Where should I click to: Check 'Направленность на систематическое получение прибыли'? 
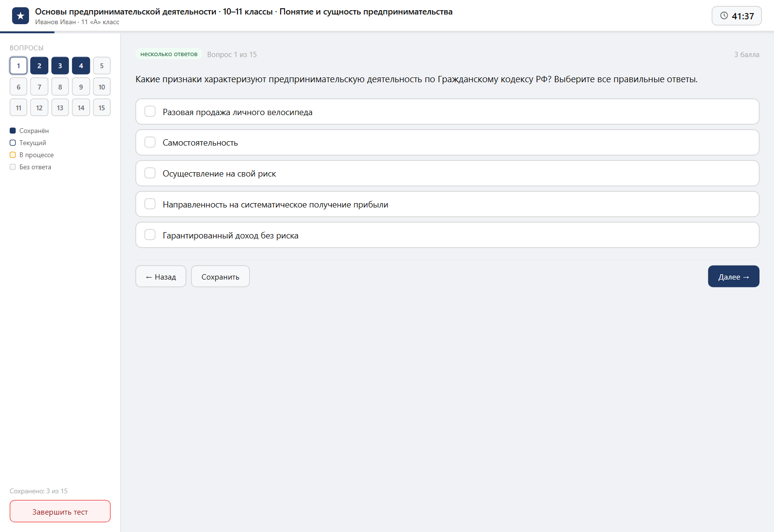click(x=150, y=204)
